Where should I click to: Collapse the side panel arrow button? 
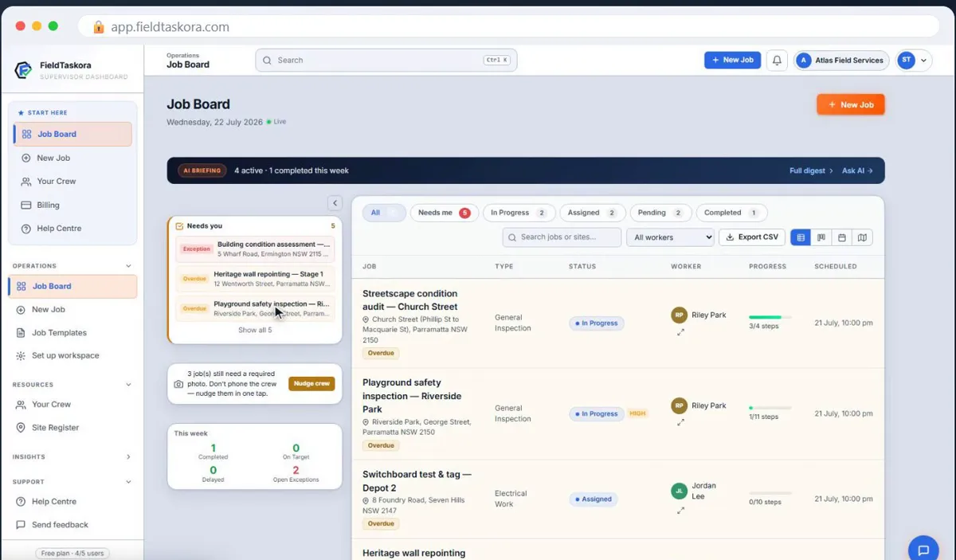pyautogui.click(x=335, y=203)
